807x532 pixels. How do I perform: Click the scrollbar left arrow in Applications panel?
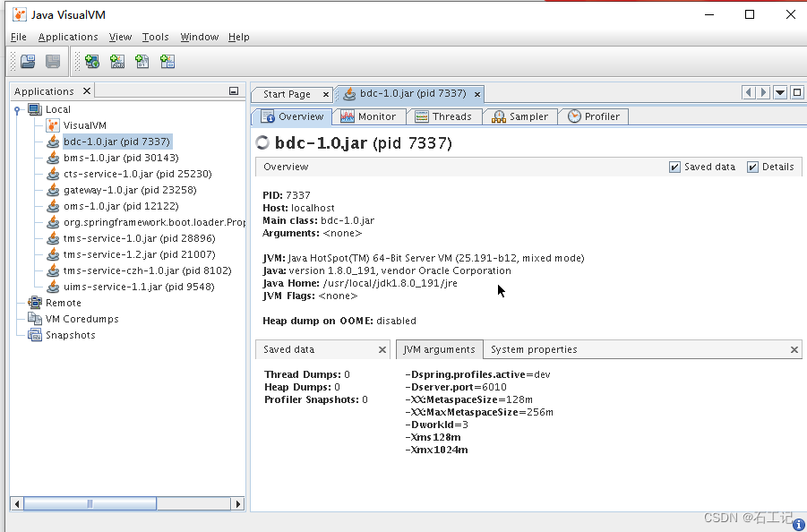tap(17, 503)
